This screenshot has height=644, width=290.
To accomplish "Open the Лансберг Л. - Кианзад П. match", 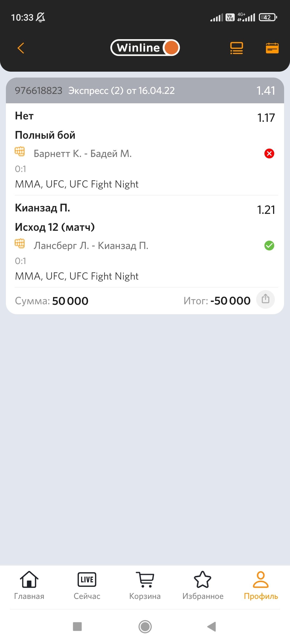I will point(91,246).
